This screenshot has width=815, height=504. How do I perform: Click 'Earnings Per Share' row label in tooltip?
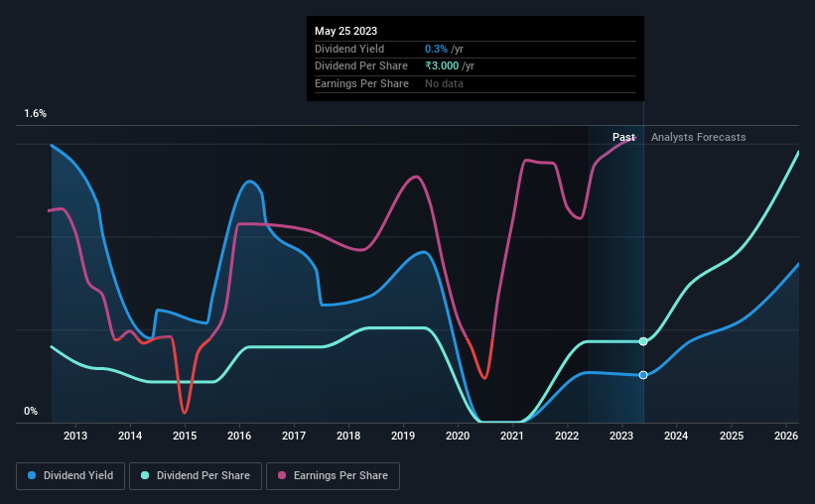361,83
